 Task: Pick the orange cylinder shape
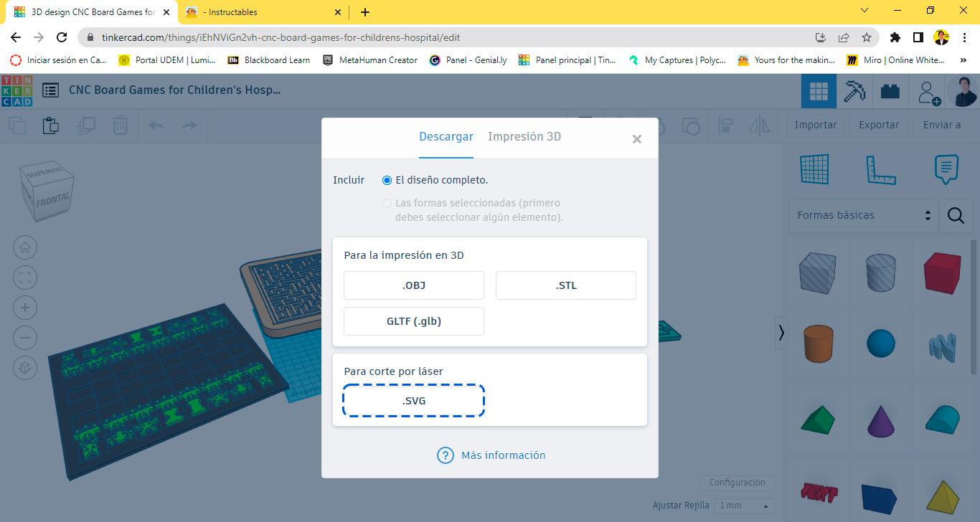pyautogui.click(x=818, y=343)
